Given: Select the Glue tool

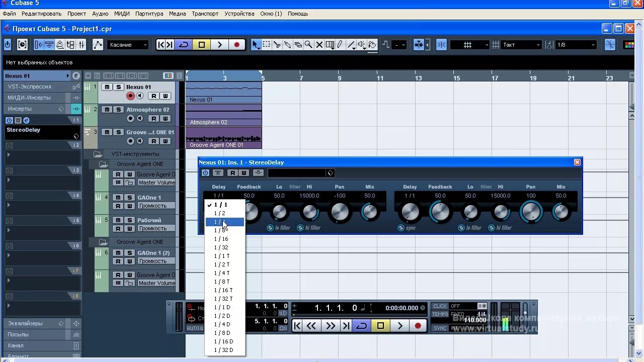Looking at the screenshot, I should 288,45.
